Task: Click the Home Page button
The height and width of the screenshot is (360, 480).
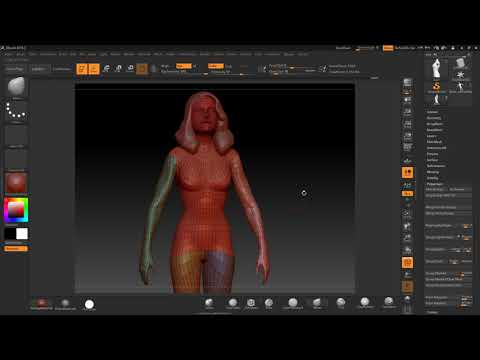Action: (x=15, y=69)
